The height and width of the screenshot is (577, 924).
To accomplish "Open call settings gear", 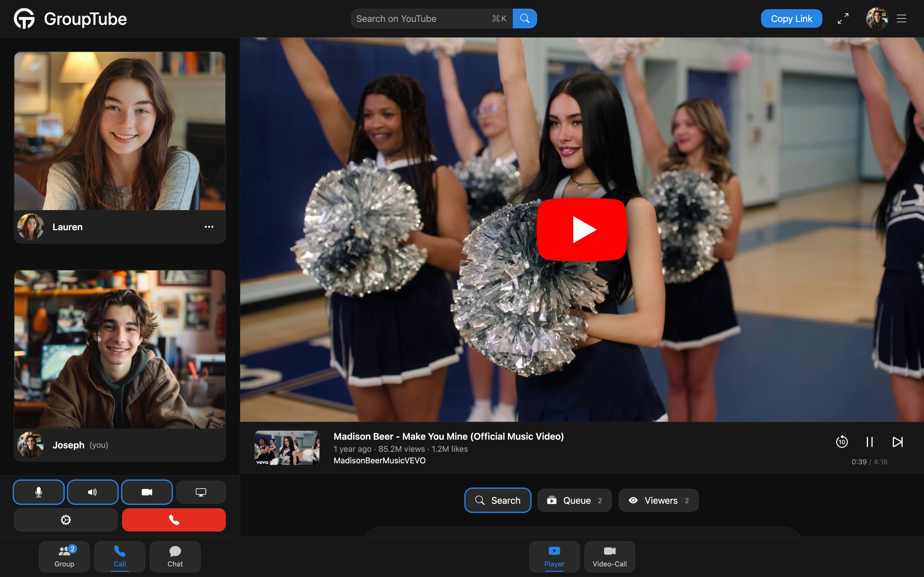I will pos(65,519).
